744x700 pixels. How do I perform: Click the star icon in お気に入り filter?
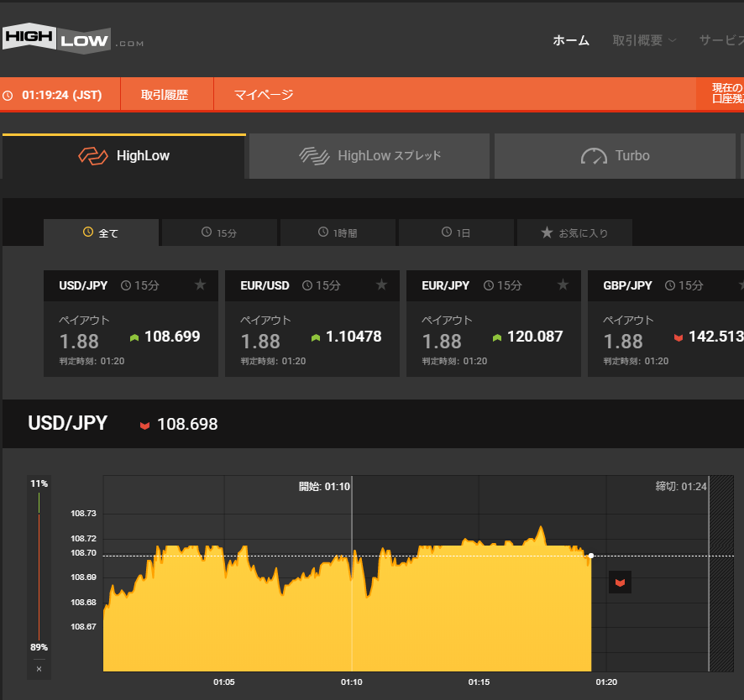(548, 232)
